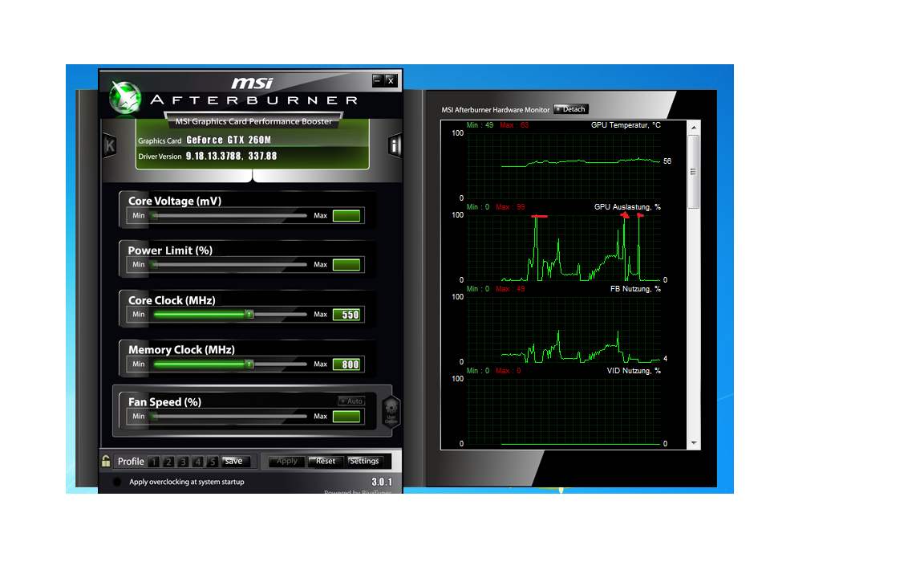Close the Afterburner window

pos(390,80)
